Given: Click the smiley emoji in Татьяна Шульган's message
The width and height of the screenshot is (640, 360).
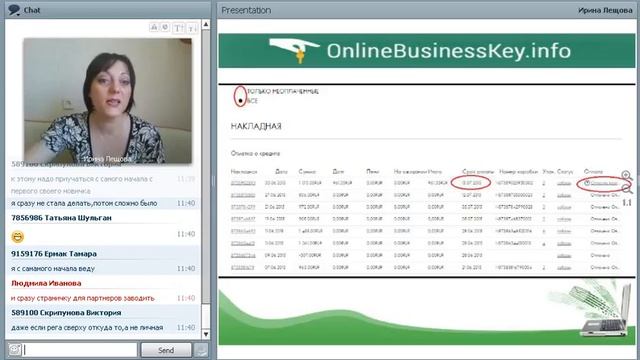Looking at the screenshot, I should pos(18,236).
